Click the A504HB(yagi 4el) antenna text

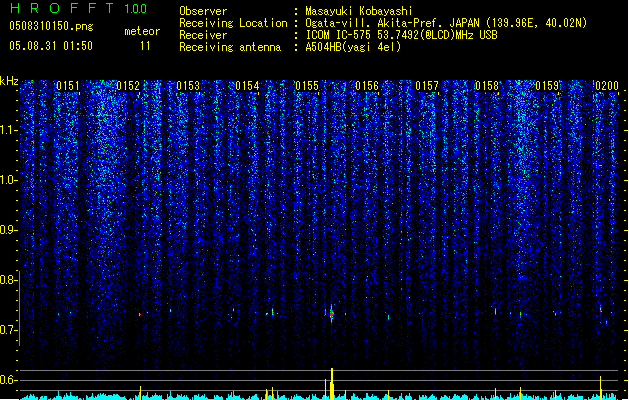(353, 47)
